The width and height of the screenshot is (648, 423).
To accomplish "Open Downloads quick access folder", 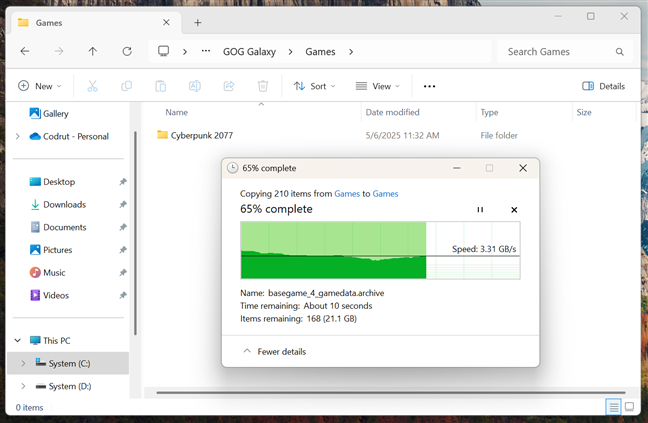I will (x=58, y=204).
